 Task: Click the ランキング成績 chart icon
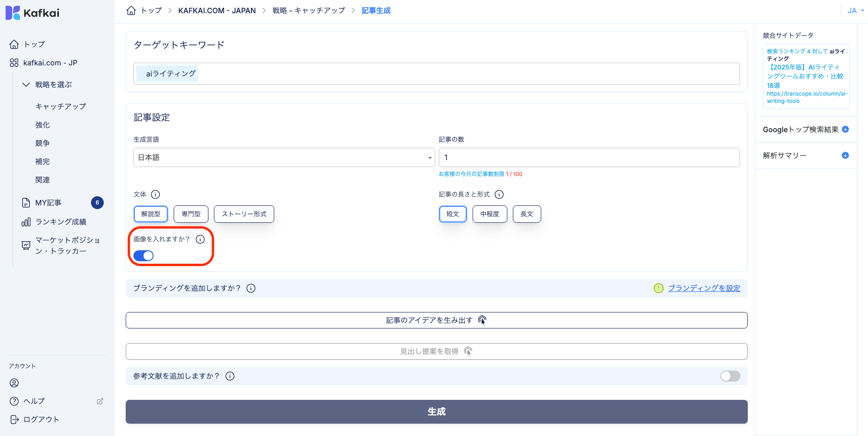[x=26, y=221]
